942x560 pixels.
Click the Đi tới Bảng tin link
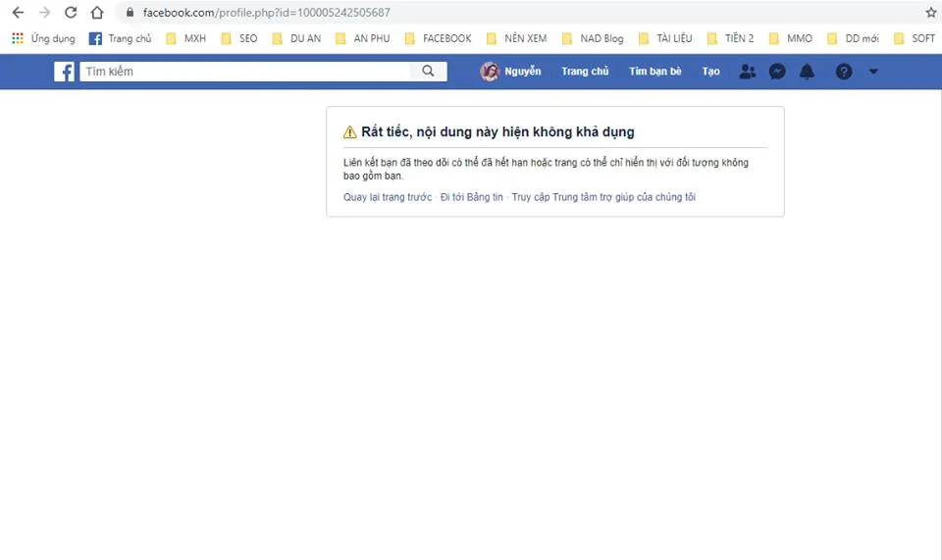(472, 197)
